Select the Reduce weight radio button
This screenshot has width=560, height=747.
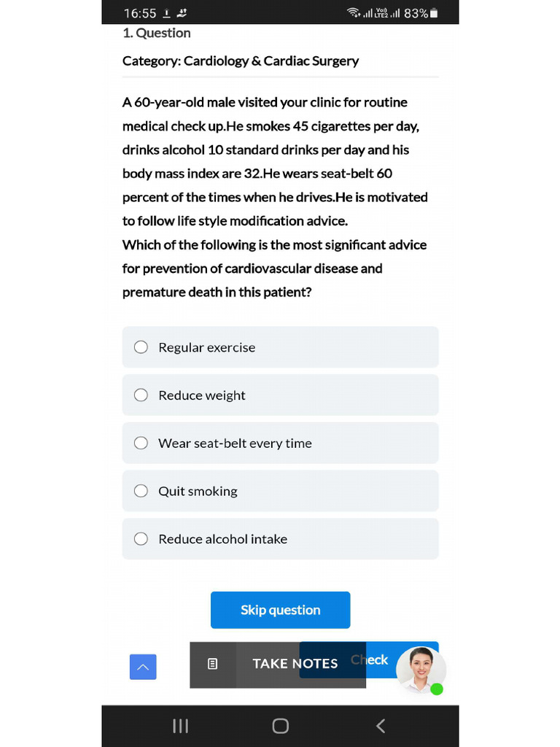141,395
